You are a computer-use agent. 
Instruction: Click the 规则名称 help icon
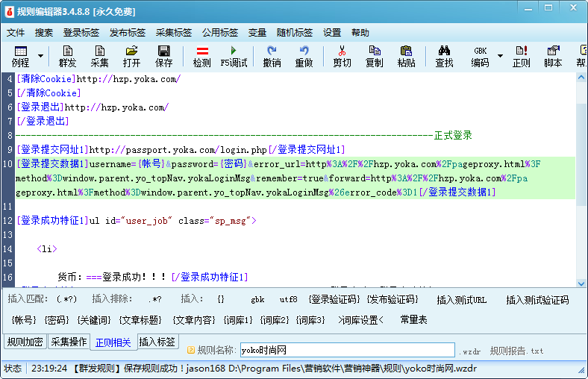(191, 350)
